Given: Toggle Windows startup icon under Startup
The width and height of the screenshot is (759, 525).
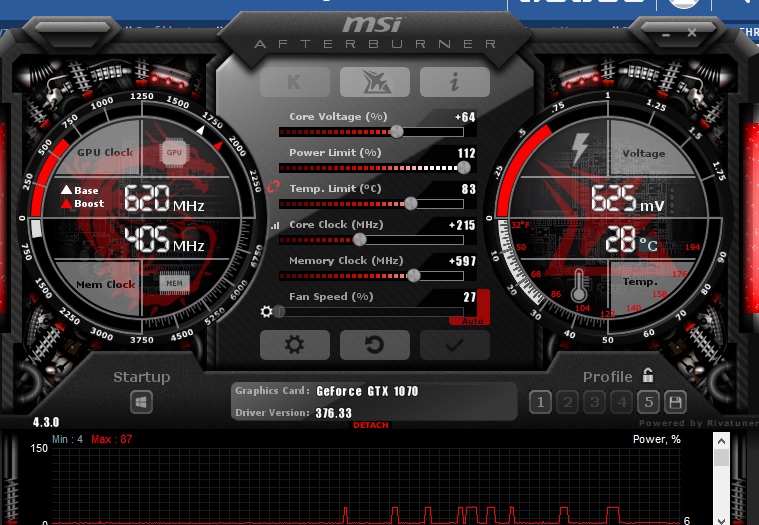Looking at the screenshot, I should tap(141, 402).
